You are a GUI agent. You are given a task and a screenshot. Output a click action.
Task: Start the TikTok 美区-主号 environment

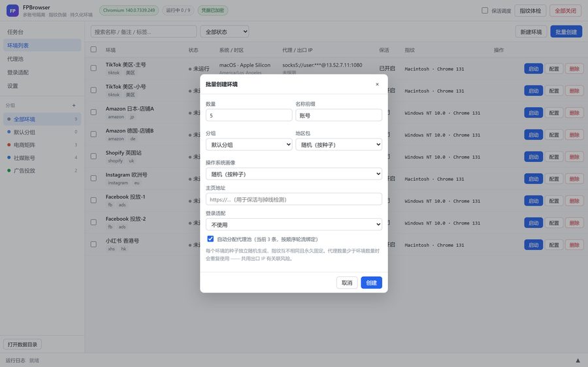tap(533, 69)
